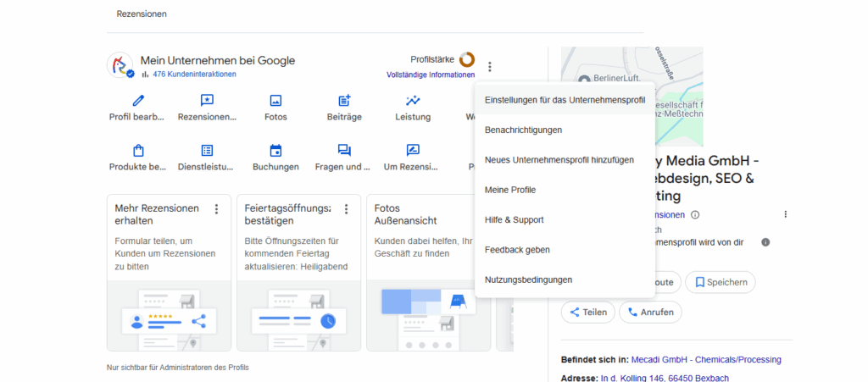Image resolution: width=868 pixels, height=382 pixels.
Task: Open the Fragen und Antworten chat icon
Action: (x=344, y=151)
